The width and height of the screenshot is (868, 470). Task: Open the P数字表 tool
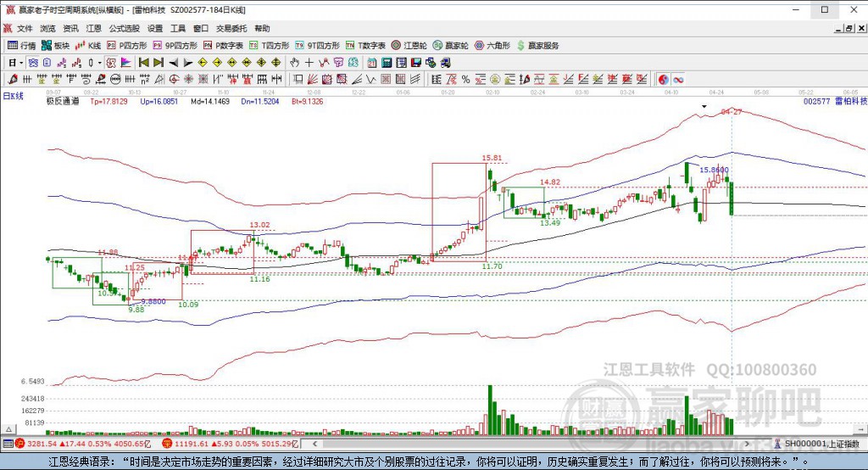tap(223, 46)
